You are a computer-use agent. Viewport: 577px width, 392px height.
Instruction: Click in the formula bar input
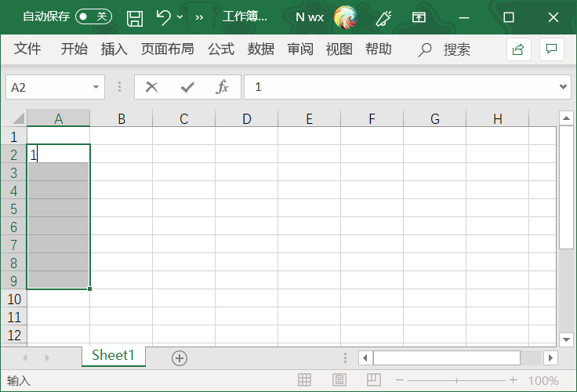point(401,87)
